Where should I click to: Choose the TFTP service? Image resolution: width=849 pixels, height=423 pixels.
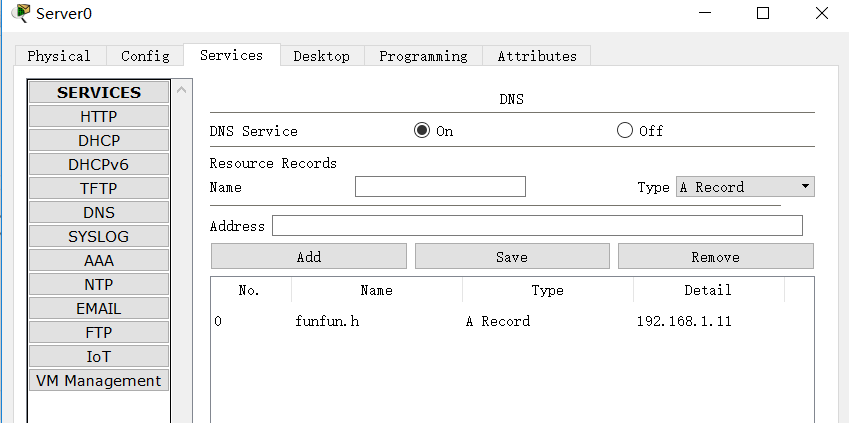(99, 188)
